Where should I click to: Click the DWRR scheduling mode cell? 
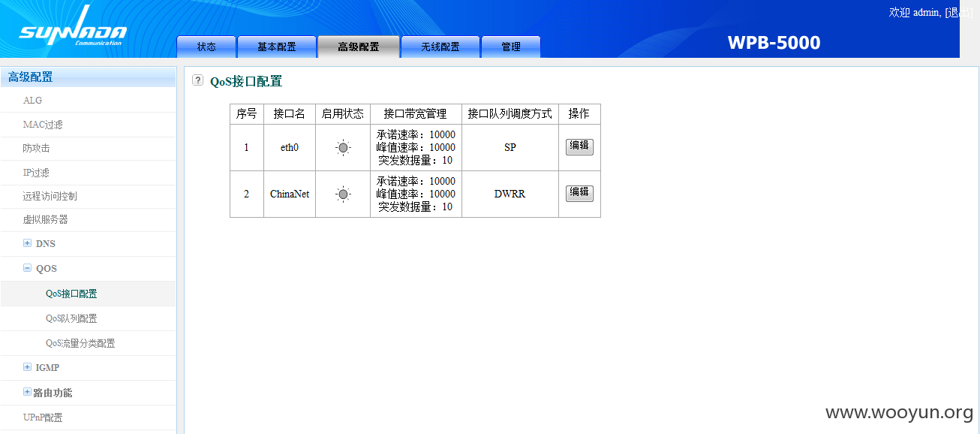coord(510,194)
